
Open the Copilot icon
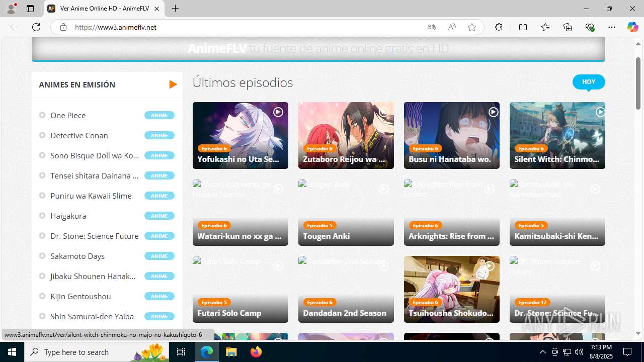pos(632,27)
